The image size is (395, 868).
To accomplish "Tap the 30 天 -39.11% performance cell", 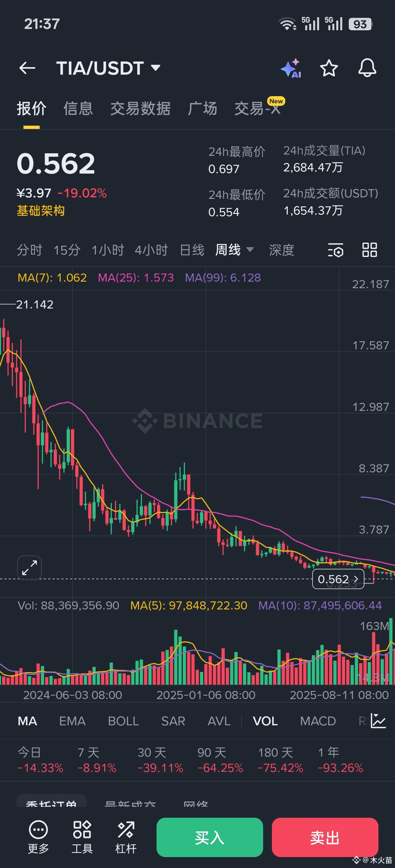I will (x=160, y=760).
